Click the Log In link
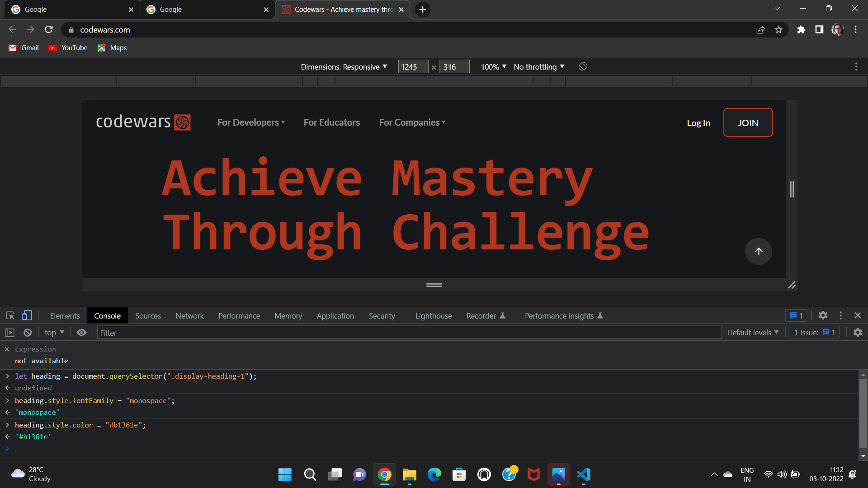 pos(698,123)
